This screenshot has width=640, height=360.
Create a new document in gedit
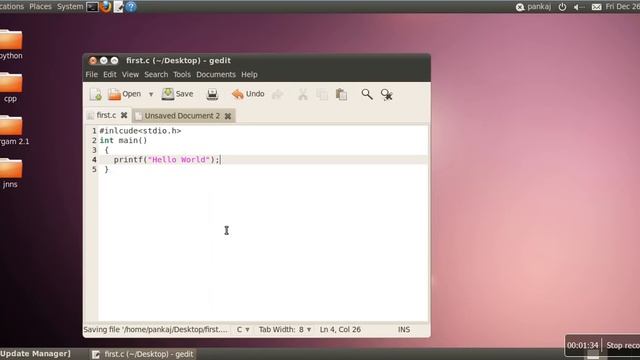(x=96, y=94)
